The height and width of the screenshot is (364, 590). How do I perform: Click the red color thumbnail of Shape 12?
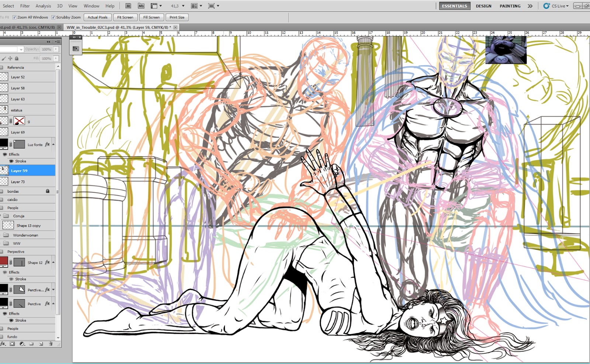pos(4,261)
